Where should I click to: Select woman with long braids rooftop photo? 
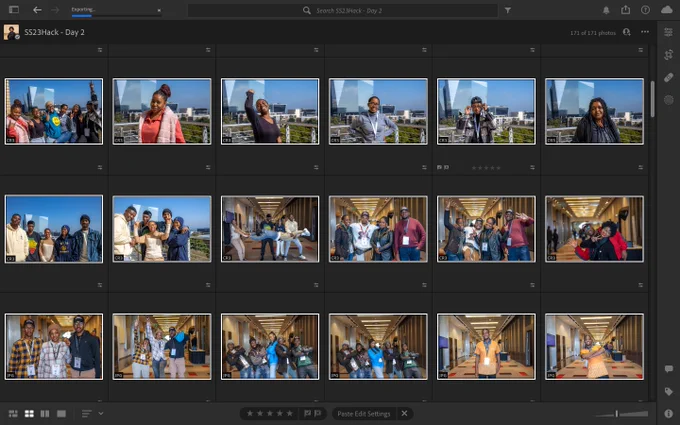click(594, 111)
